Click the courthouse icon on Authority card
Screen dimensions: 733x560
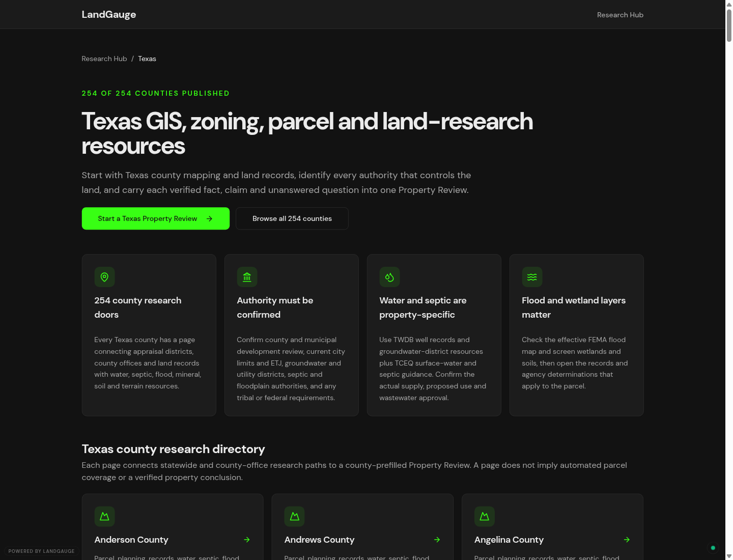tap(247, 277)
